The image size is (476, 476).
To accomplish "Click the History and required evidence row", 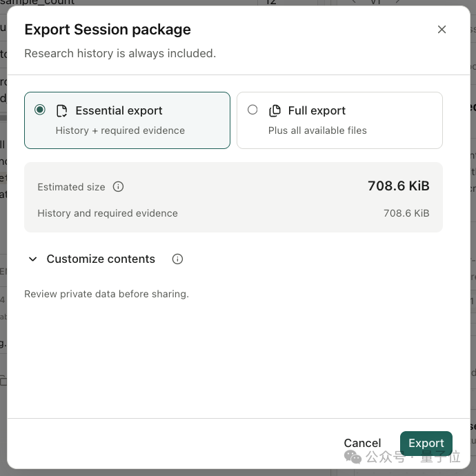I will tap(233, 213).
